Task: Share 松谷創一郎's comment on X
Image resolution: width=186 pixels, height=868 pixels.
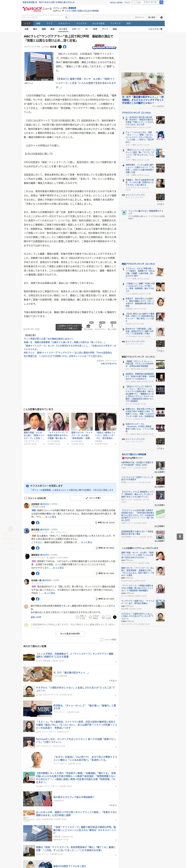Action: (33, 599)
